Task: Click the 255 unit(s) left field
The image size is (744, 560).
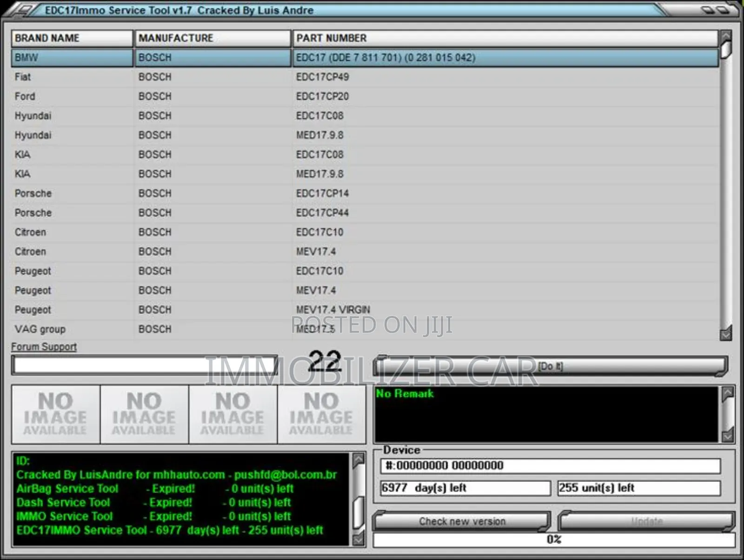Action: (x=638, y=488)
